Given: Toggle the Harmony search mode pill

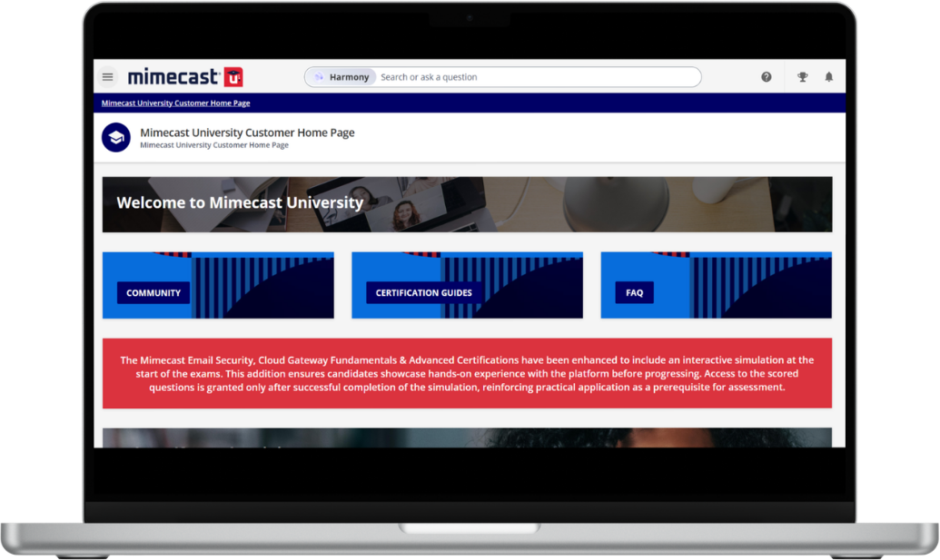Looking at the screenshot, I should click(341, 76).
